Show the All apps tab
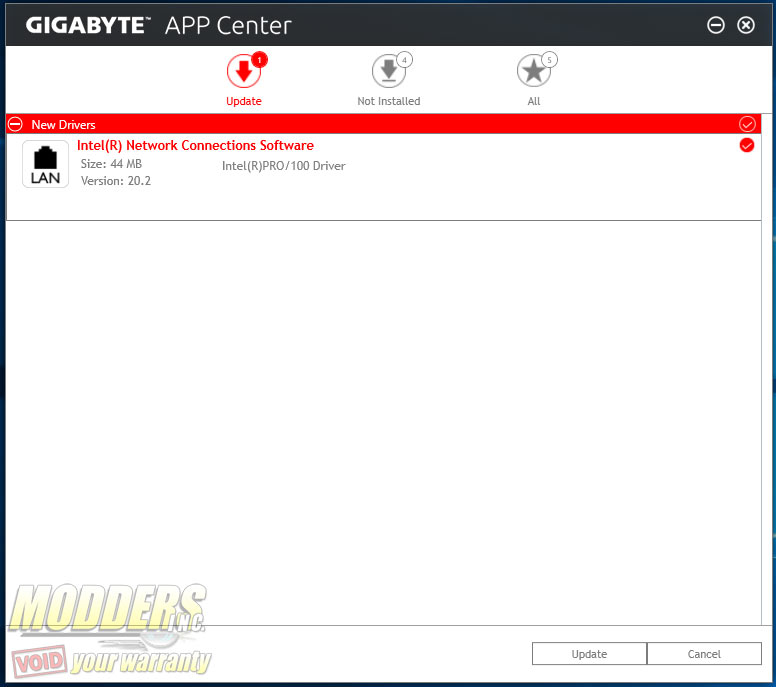This screenshot has height=687, width=776. 535,79
